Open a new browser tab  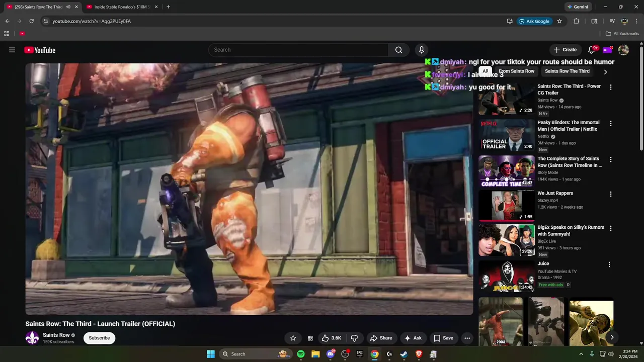168,7
